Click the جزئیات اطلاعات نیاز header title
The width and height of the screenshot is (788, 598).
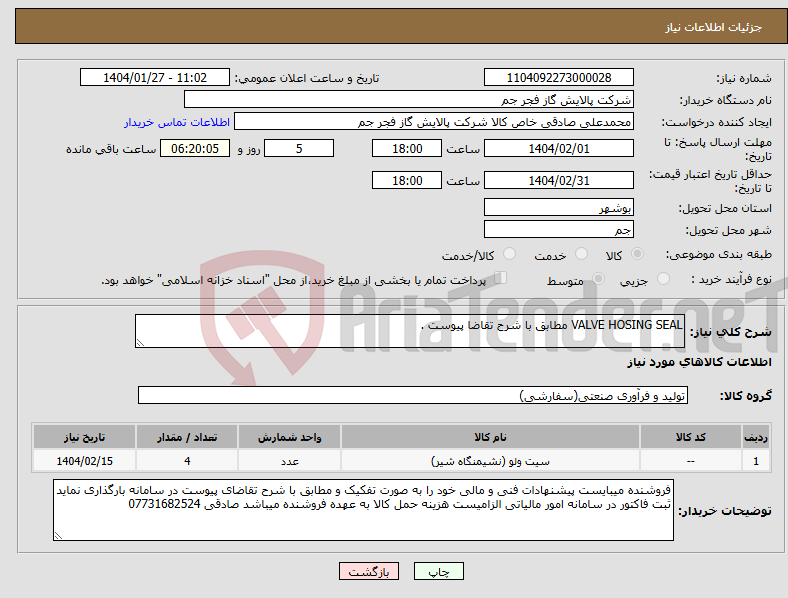pos(714,27)
